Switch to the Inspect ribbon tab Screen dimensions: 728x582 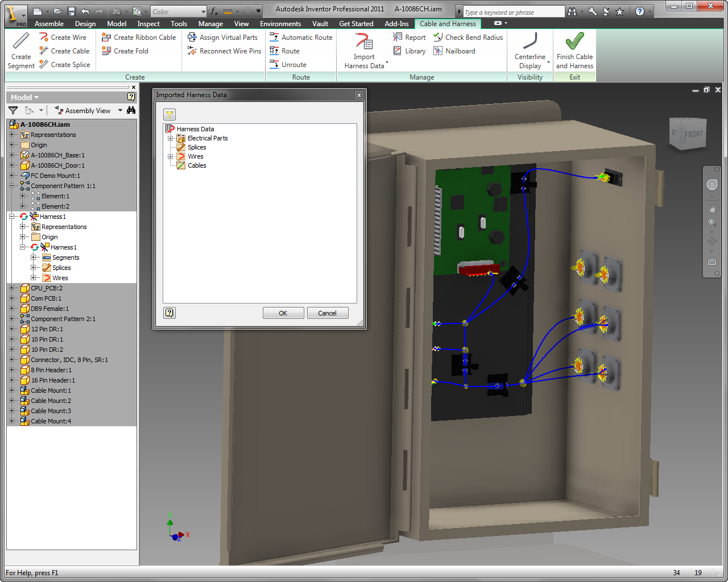[148, 23]
